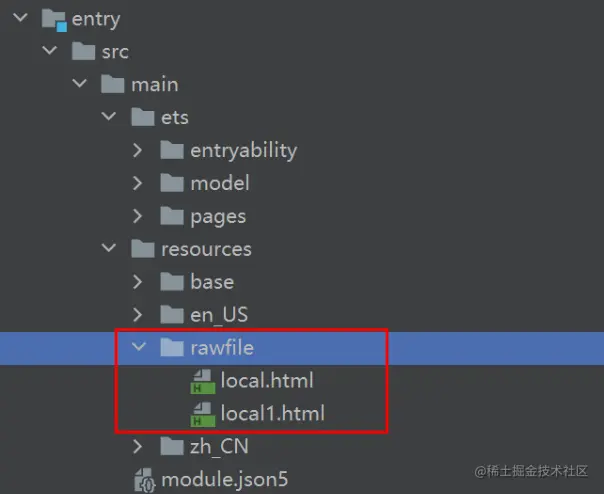Expand the pages folder chevron
604x494 pixels.
tap(138, 216)
